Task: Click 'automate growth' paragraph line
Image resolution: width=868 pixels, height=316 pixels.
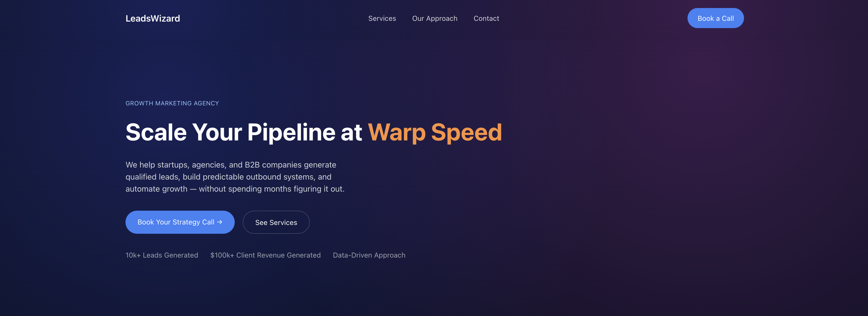Action: click(156, 189)
